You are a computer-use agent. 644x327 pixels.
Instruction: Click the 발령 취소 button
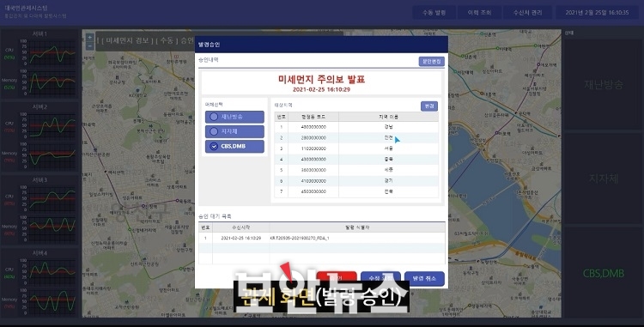point(424,279)
